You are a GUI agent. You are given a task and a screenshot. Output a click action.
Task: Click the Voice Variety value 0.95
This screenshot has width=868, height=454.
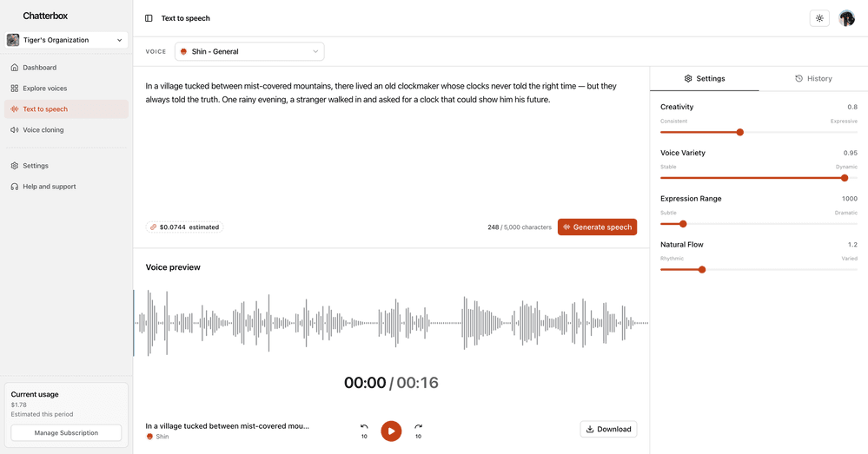click(x=851, y=153)
